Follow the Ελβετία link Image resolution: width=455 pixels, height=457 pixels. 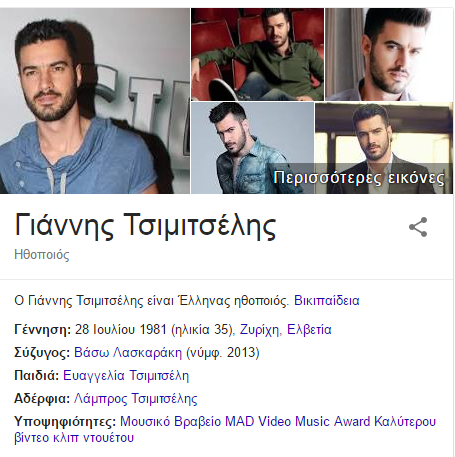click(x=309, y=330)
